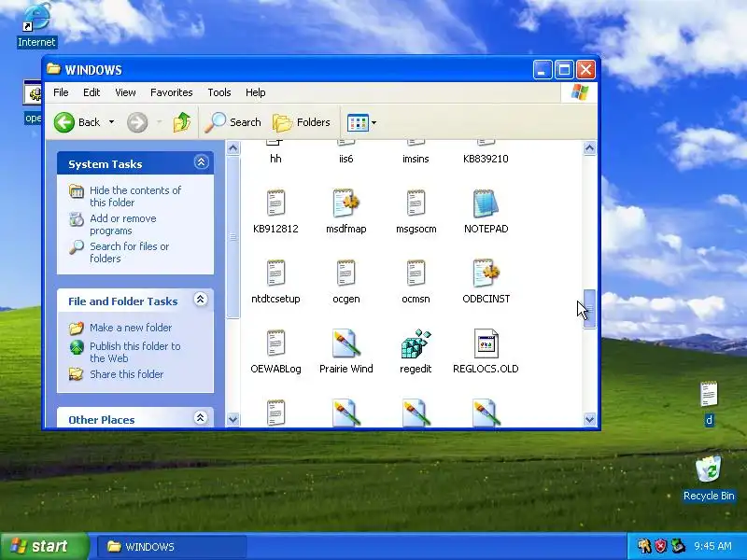Viewport: 747px width, 560px height.
Task: Click the Windows flag logo
Action: (580, 92)
